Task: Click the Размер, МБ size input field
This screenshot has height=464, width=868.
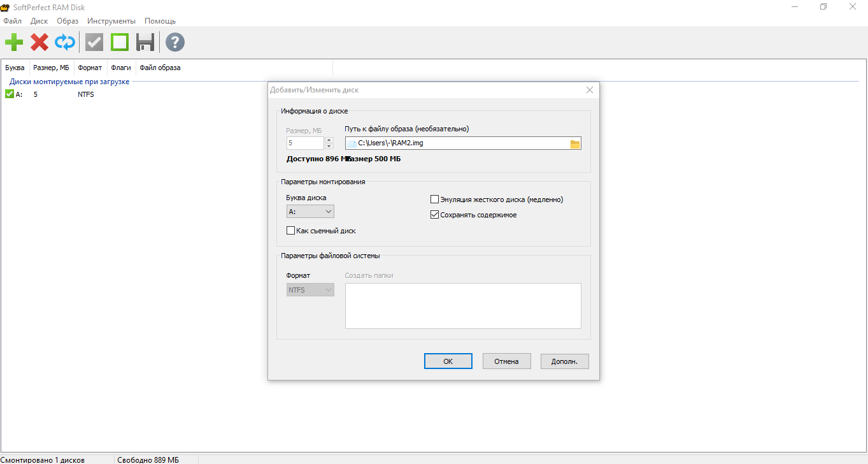Action: click(x=306, y=143)
